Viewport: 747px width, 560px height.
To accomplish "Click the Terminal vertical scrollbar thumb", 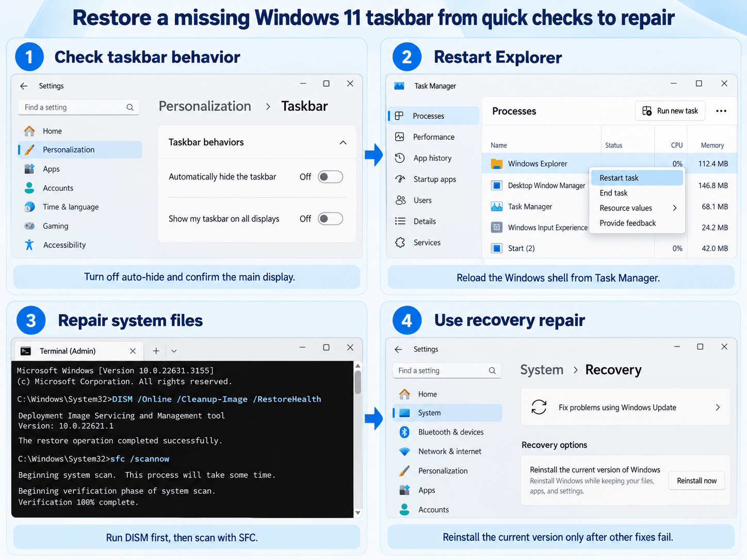I will [358, 382].
